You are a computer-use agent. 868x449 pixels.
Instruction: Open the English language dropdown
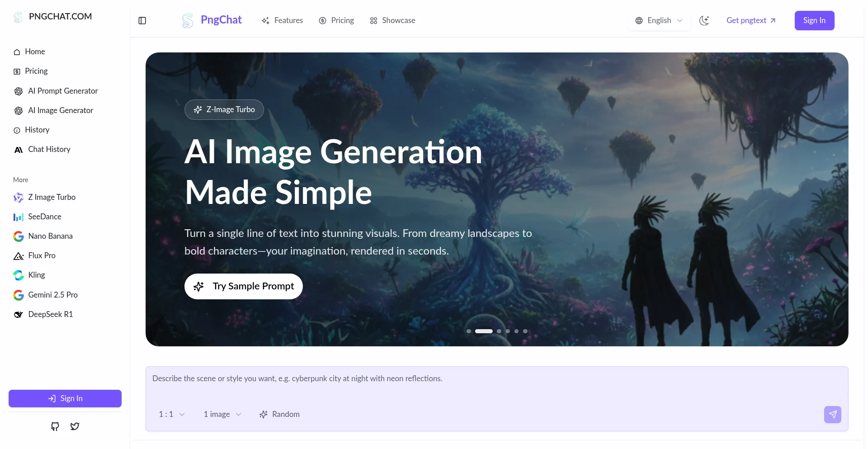pos(659,20)
